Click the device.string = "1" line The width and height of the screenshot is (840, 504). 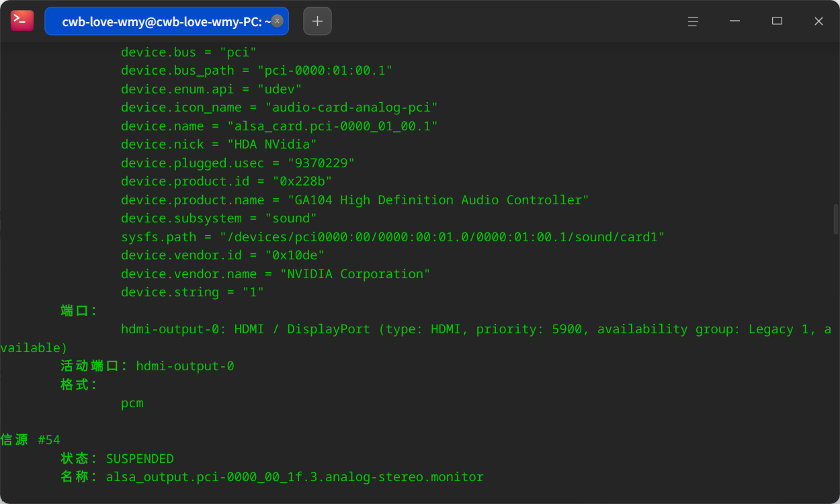pos(193,292)
